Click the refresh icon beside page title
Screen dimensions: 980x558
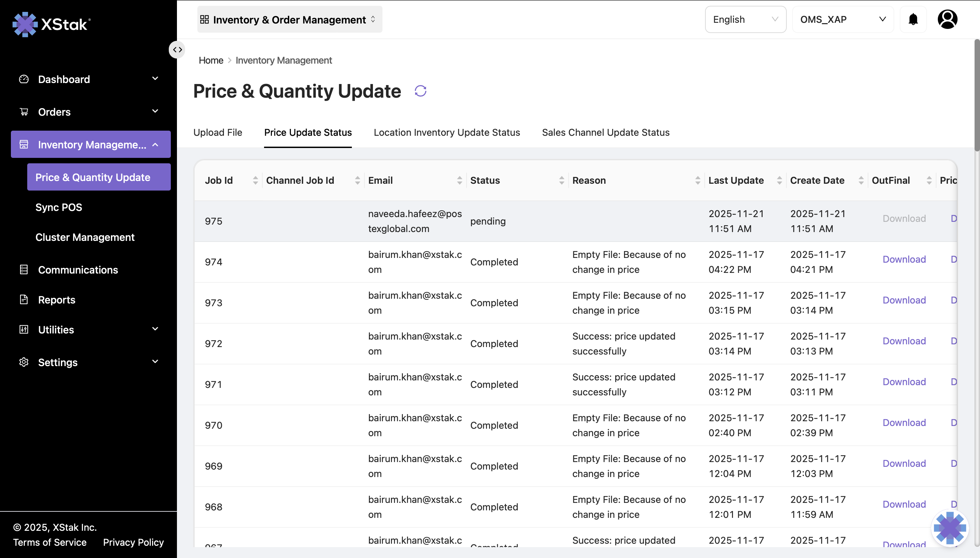pos(421,91)
